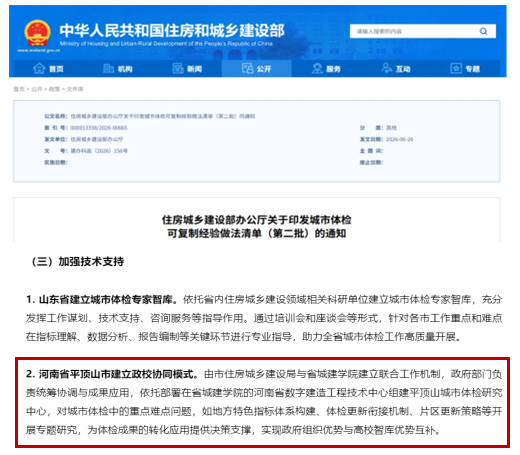This screenshot has width=520, height=455.
Task: Open the 文件库 breadcrumb link
Action: [75, 89]
